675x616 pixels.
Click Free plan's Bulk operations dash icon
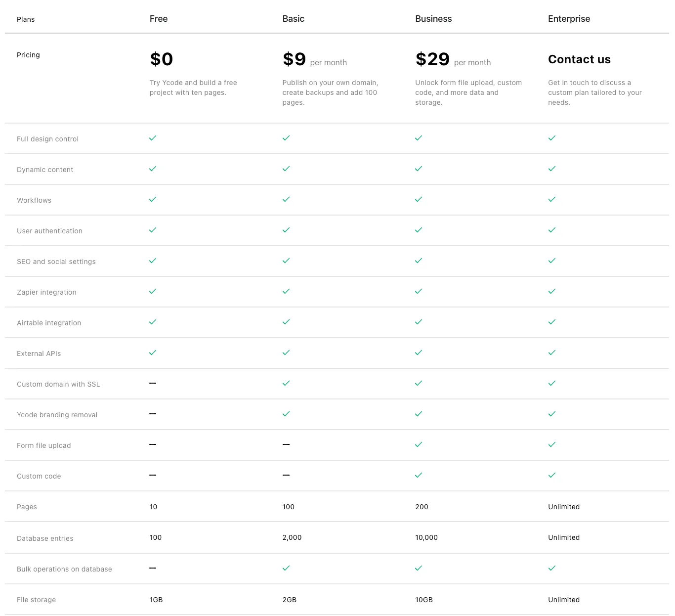(153, 568)
